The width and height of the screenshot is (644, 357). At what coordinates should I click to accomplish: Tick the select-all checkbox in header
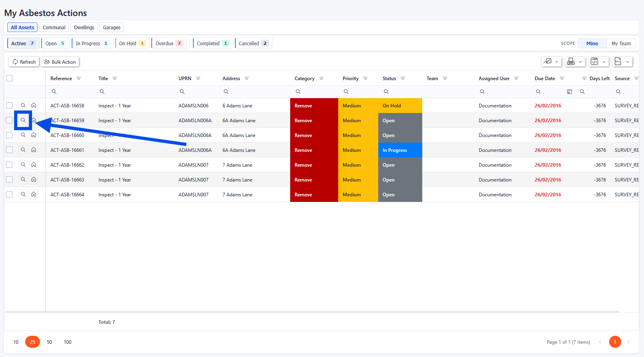click(x=9, y=78)
